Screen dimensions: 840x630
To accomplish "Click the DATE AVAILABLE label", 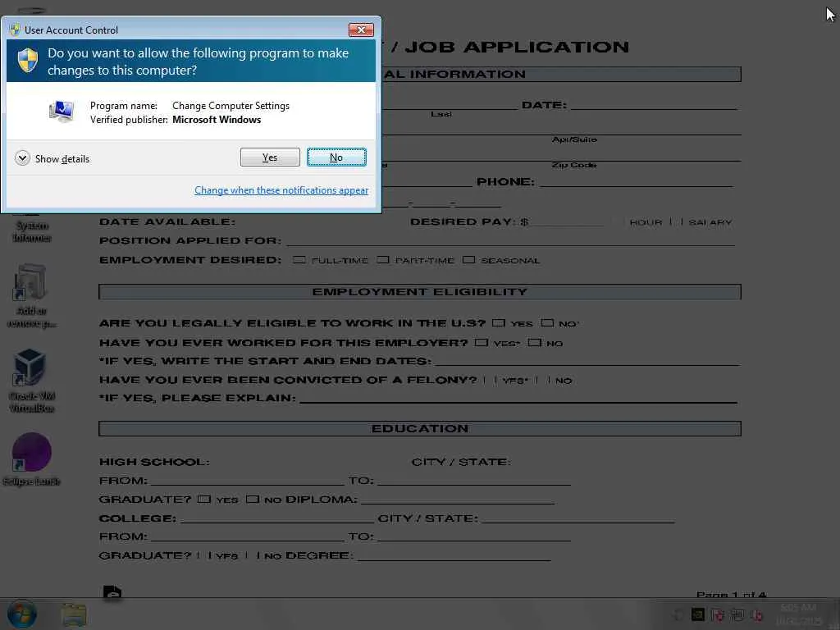I will click(167, 221).
